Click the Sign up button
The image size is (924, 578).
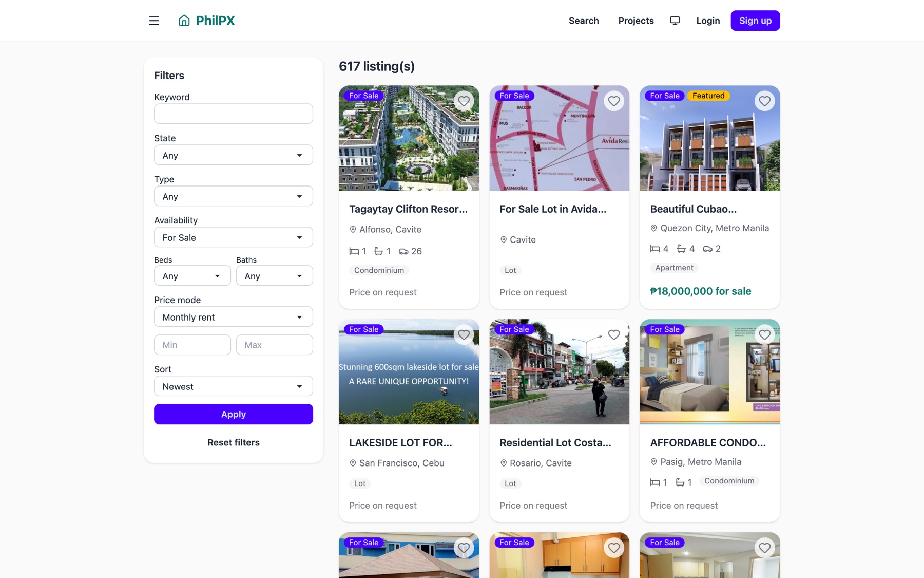click(x=755, y=21)
